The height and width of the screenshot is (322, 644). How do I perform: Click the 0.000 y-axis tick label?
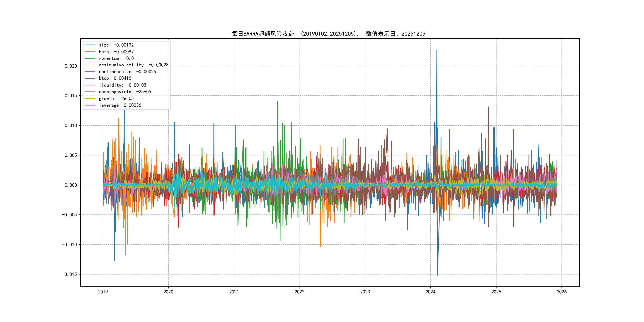(x=71, y=185)
